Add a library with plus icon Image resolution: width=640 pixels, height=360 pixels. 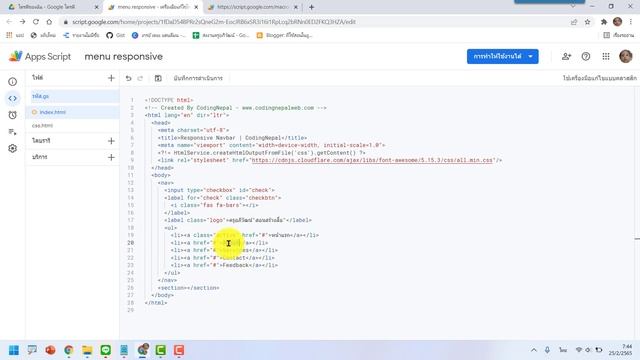[x=111, y=141]
